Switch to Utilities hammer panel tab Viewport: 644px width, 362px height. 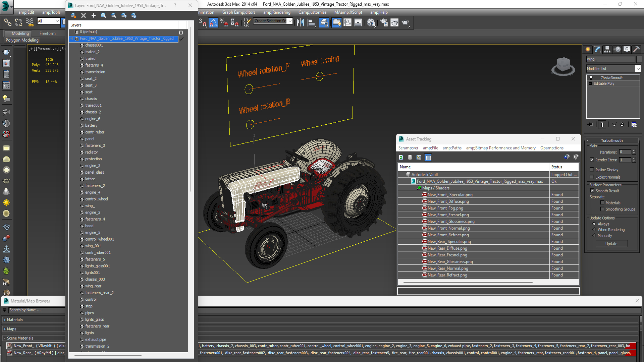click(636, 49)
